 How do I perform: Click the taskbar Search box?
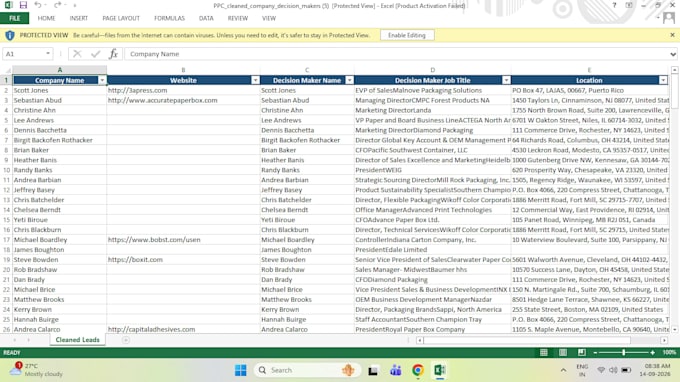click(x=307, y=370)
